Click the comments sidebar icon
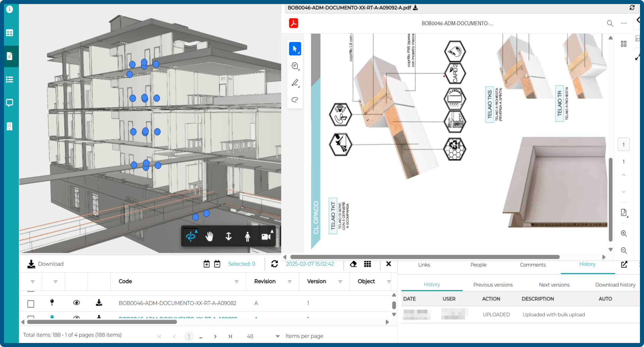644x347 pixels. (x=10, y=103)
